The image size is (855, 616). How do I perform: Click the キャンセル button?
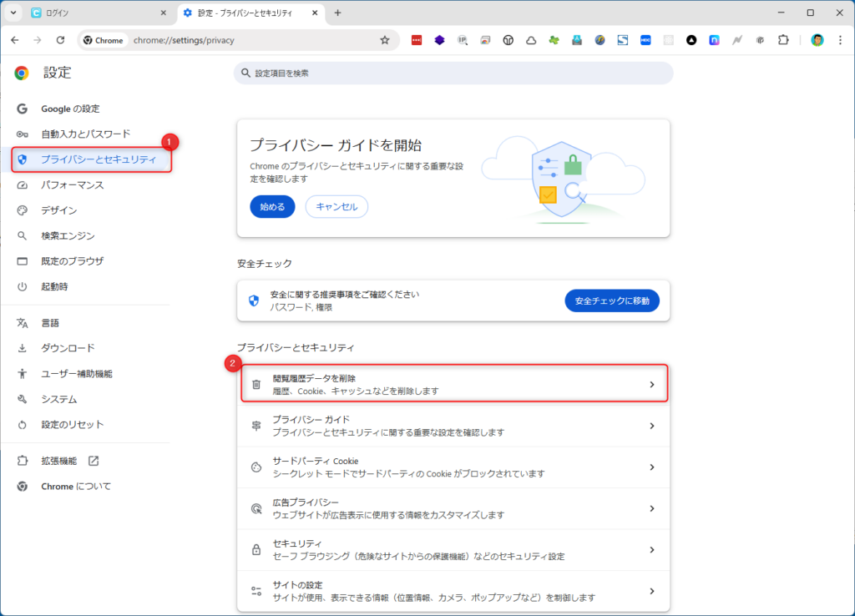[336, 206]
